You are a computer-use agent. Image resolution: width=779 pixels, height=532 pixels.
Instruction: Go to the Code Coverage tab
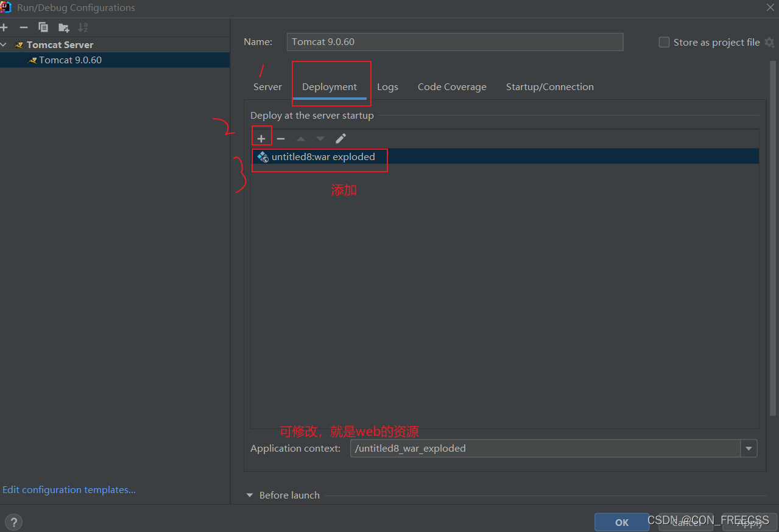pos(452,87)
